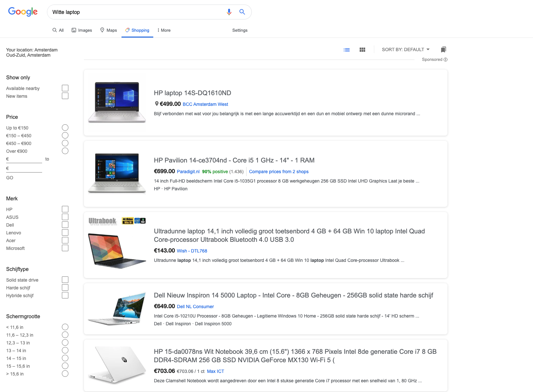
Task: Open Compare prices from 2 shops
Action: pos(279,171)
